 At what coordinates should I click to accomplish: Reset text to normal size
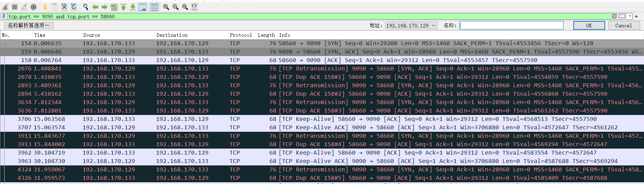(x=185, y=7)
